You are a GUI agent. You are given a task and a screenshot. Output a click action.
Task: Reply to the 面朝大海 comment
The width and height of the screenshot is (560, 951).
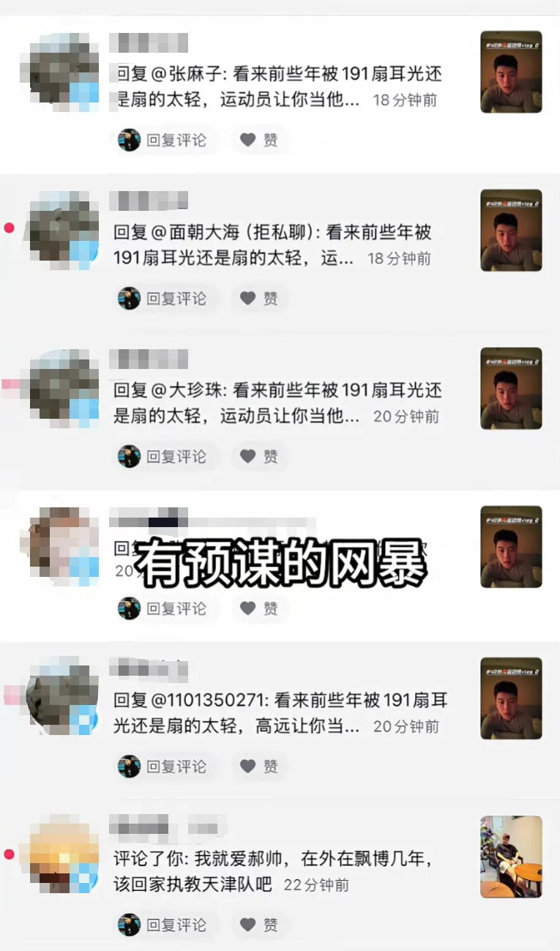(166, 298)
